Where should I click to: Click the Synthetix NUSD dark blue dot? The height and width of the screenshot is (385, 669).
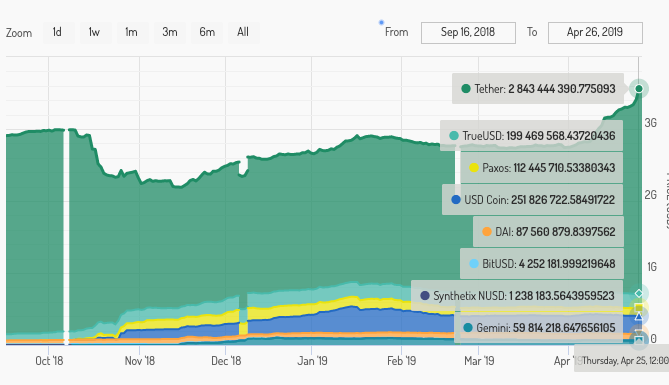[x=425, y=296]
